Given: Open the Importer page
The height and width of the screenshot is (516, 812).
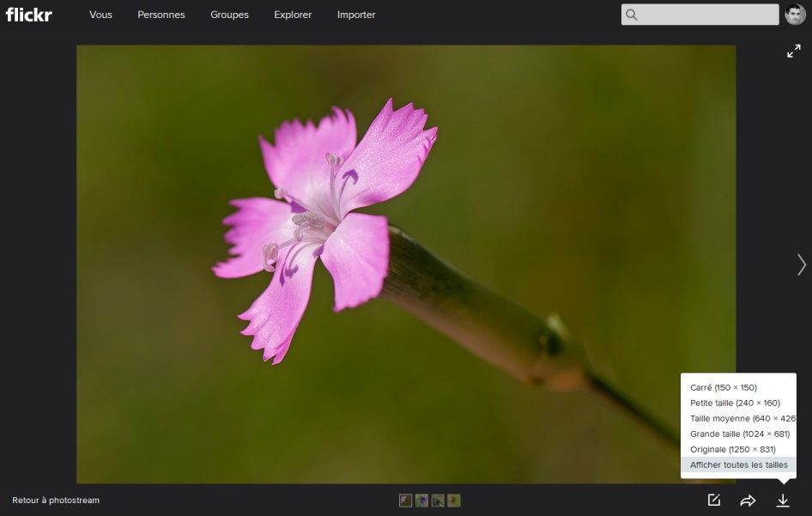Looking at the screenshot, I should (356, 15).
